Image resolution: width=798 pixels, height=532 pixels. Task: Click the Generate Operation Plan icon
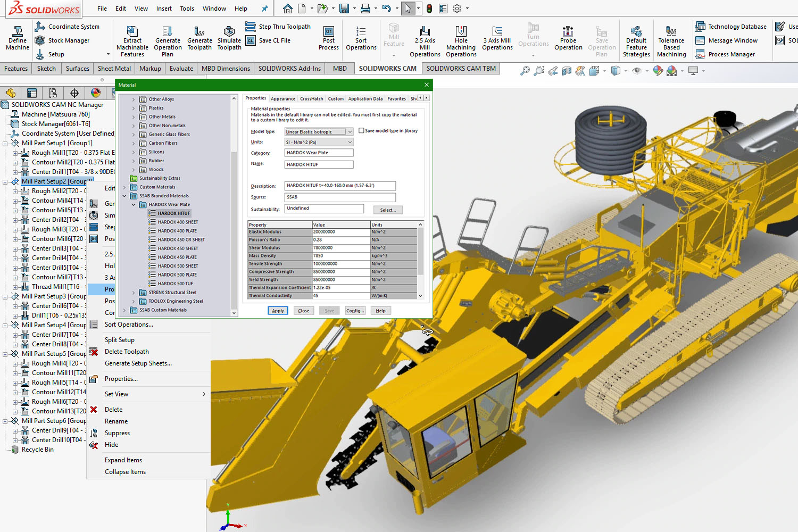tap(168, 37)
